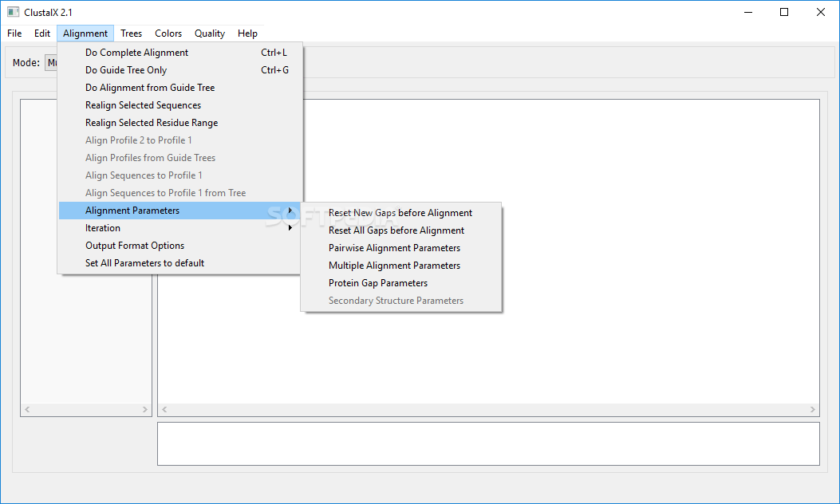Click Align Sequences to Profile 1 from Tree
This screenshot has height=504, width=840.
(x=180, y=193)
